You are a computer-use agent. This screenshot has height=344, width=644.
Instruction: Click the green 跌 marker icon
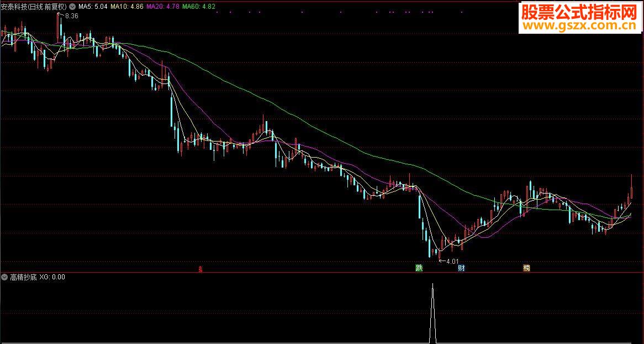(419, 268)
